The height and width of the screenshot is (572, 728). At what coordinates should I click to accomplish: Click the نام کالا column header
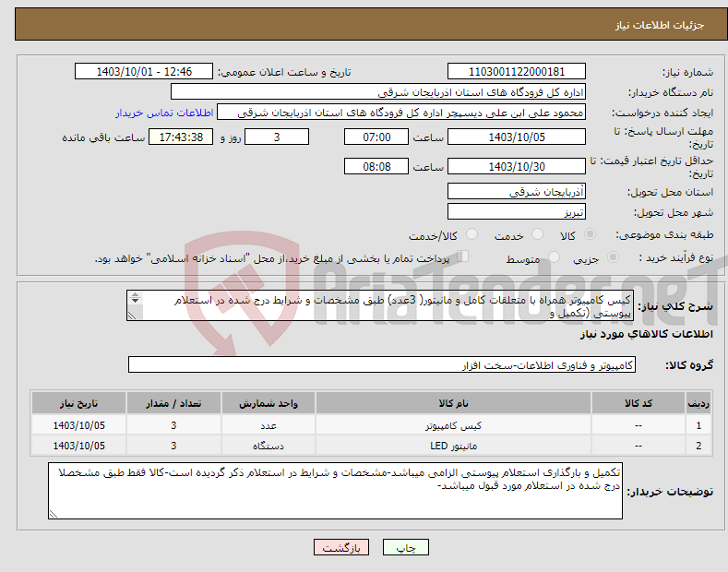coord(454,403)
